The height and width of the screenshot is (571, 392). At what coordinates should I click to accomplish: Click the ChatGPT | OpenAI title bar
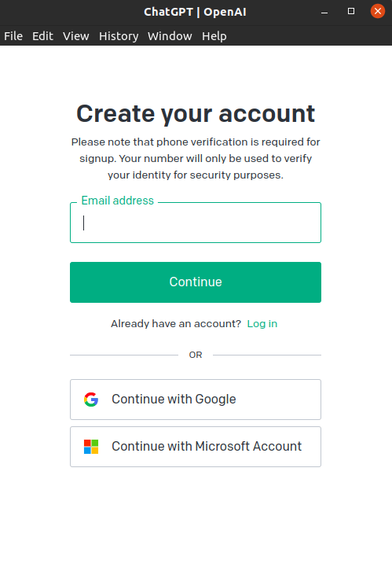pyautogui.click(x=196, y=12)
